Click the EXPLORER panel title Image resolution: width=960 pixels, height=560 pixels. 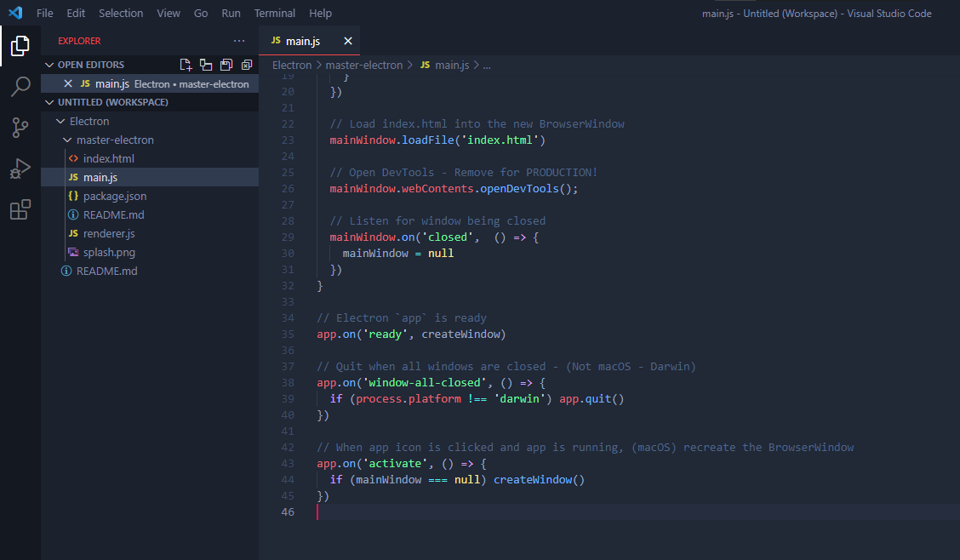tap(80, 41)
